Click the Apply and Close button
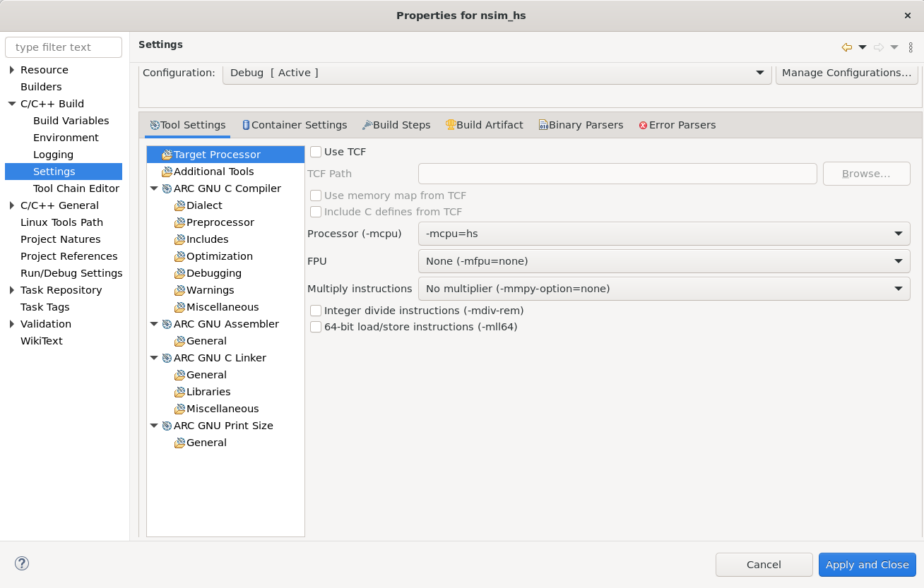 [x=867, y=565]
